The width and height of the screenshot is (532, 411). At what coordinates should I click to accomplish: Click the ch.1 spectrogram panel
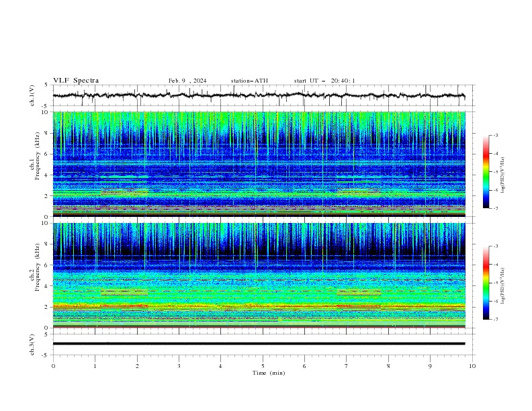pos(259,164)
